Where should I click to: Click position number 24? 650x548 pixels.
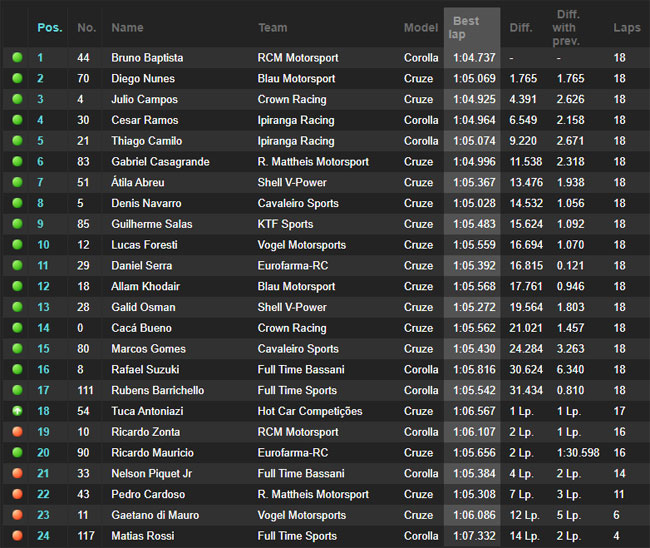(43, 536)
